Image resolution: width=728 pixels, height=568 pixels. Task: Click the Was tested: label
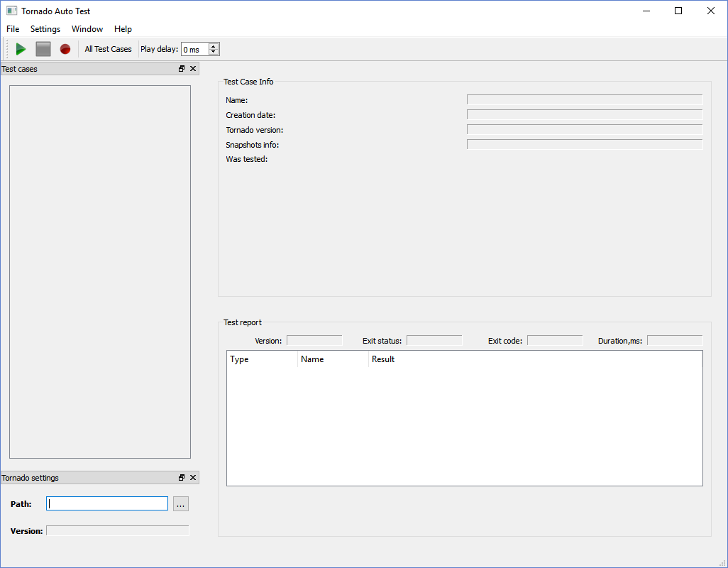[246, 159]
